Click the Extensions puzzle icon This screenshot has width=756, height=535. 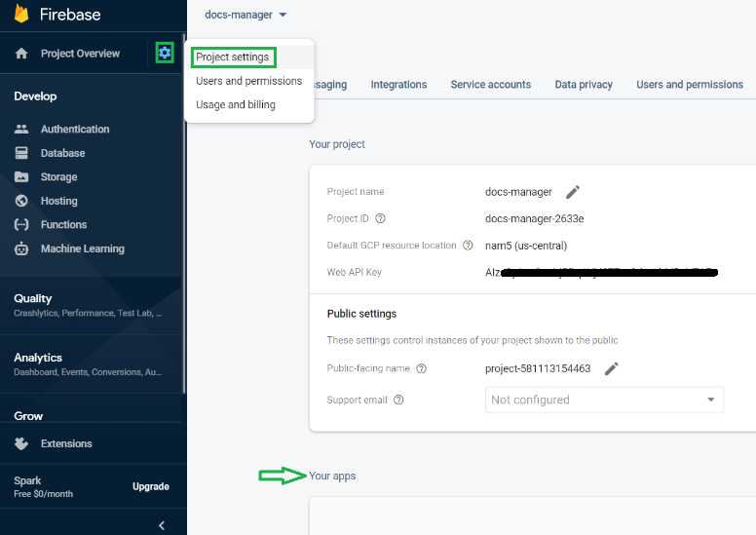click(x=21, y=443)
